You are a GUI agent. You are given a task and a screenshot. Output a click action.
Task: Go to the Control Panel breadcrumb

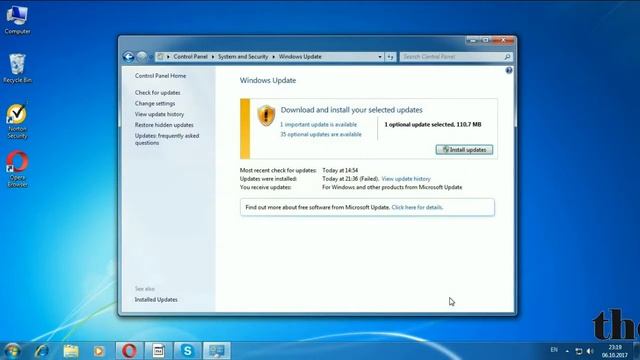pos(190,57)
